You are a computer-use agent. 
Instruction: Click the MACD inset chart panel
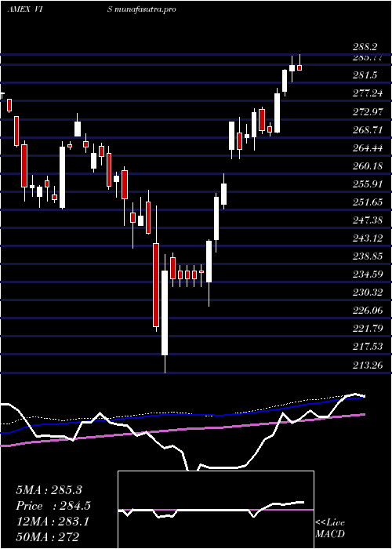[216, 510]
